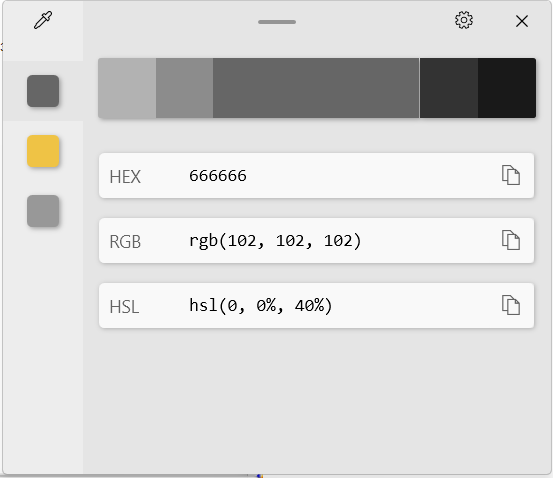Click the 666666 hex value text

(218, 176)
